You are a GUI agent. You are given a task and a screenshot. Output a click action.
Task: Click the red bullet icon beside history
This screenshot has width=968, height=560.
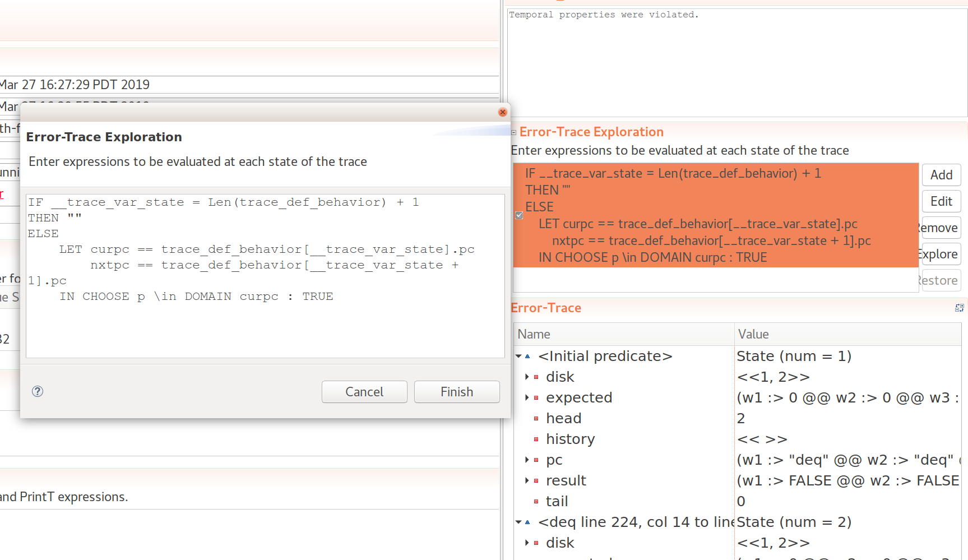pos(536,439)
